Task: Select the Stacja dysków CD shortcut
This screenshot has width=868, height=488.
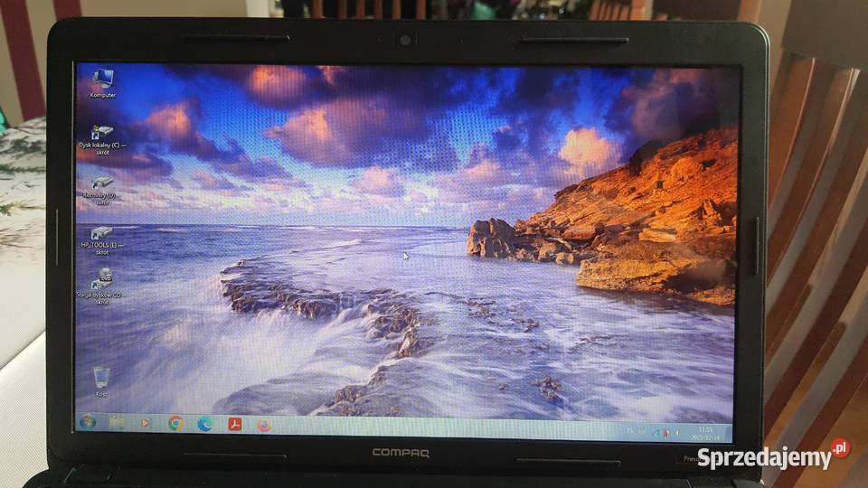Action: click(102, 286)
